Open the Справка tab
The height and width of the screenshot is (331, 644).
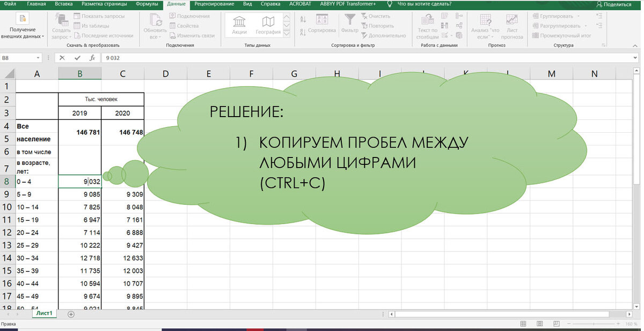tap(270, 4)
